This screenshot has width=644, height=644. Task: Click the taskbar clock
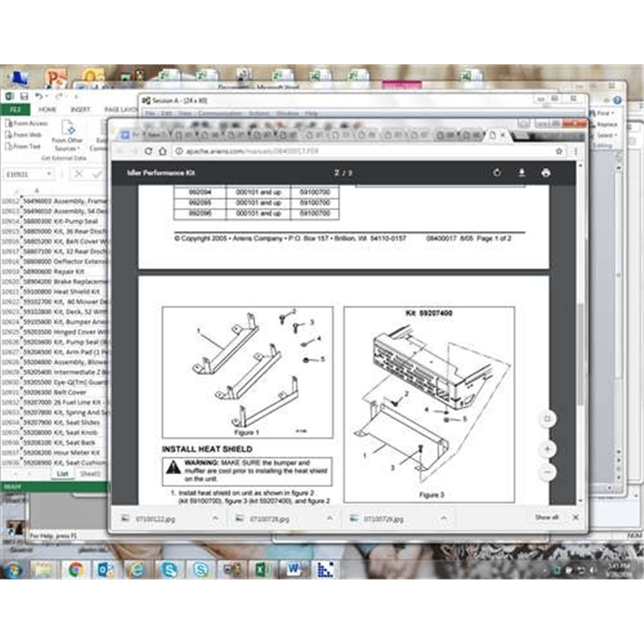coord(620,570)
